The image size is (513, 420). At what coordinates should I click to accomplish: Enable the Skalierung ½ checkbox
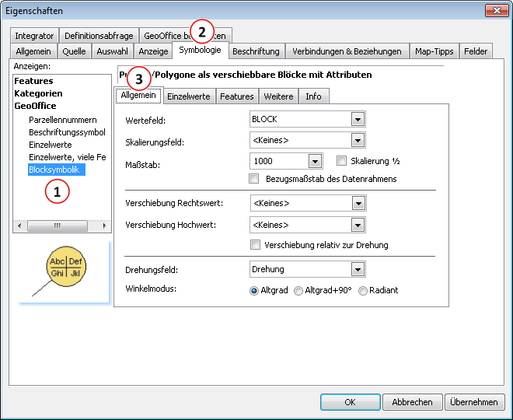(x=342, y=161)
